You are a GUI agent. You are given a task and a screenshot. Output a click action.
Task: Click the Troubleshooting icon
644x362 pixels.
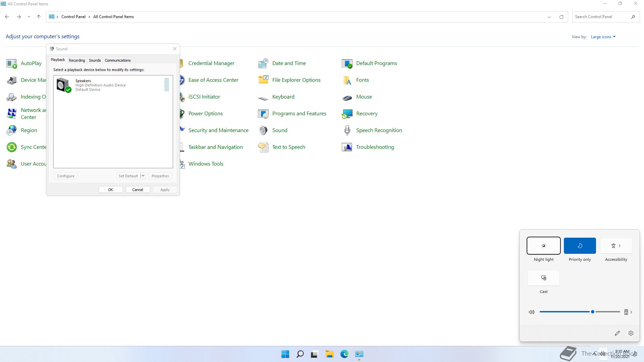click(347, 147)
